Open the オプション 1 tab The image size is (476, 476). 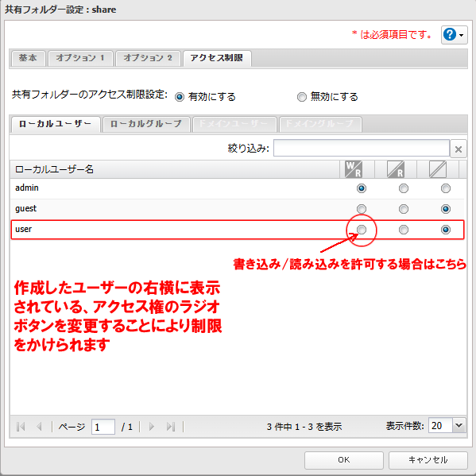80,58
